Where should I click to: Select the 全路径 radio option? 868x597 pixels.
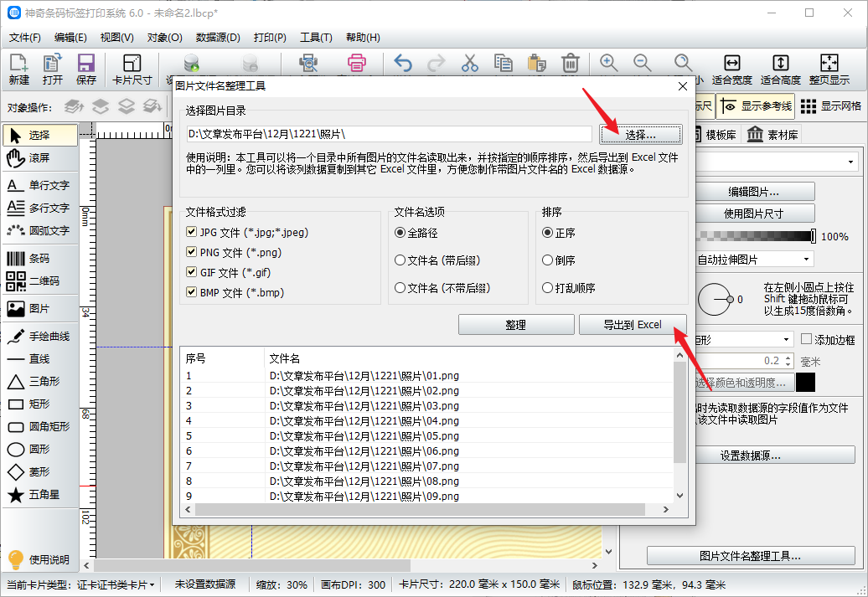400,233
